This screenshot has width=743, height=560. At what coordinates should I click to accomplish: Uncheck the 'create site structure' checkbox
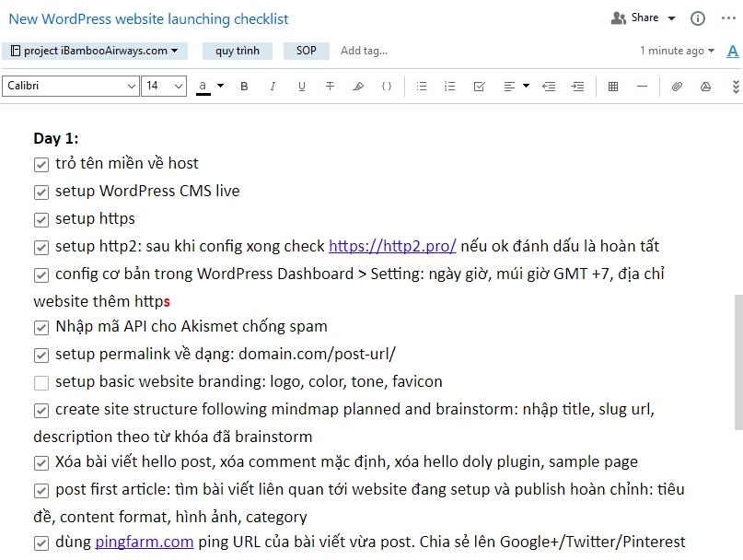tap(41, 411)
